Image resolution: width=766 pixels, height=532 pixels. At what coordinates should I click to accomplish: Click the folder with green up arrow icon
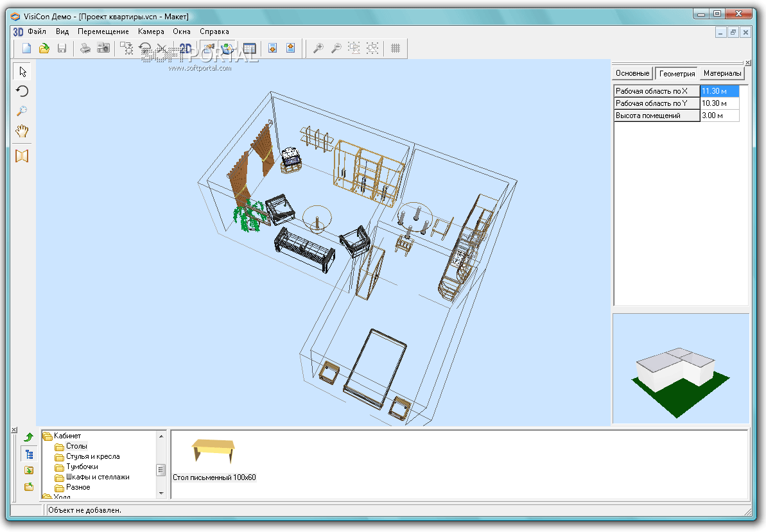tap(29, 486)
